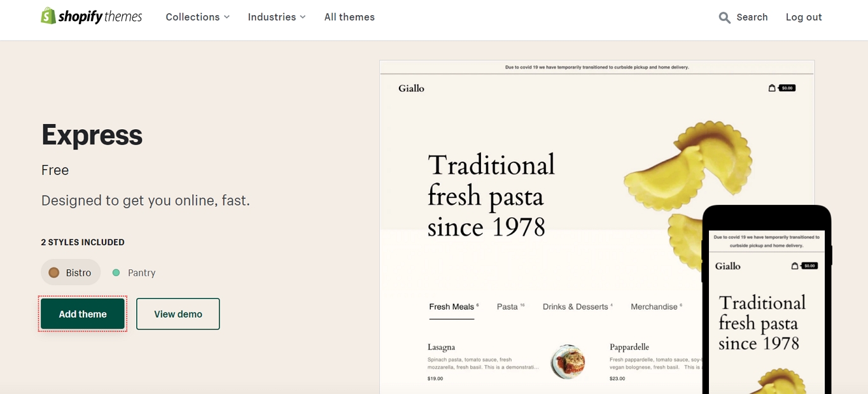Click the Giallo store name in preview
The width and height of the screenshot is (868, 394).
click(x=411, y=88)
